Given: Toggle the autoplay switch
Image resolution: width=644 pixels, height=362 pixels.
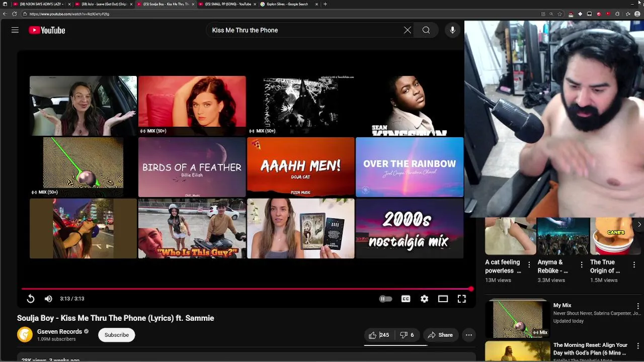Looking at the screenshot, I should pyautogui.click(x=385, y=299).
